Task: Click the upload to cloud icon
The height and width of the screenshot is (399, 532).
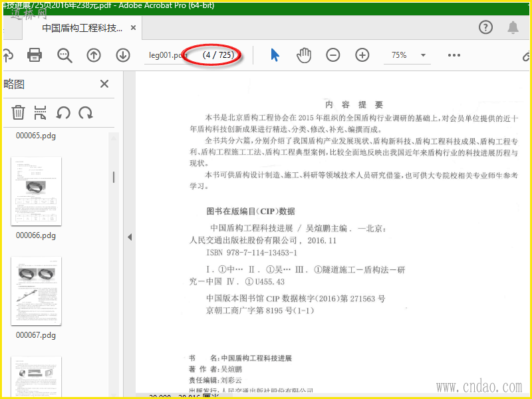Action: [x=8, y=55]
